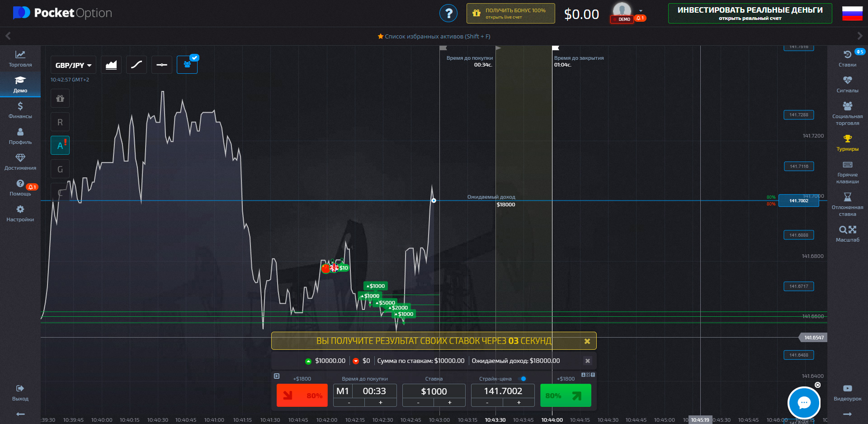The width and height of the screenshot is (868, 424).
Task: Open the Russian flag language selector
Action: [852, 13]
